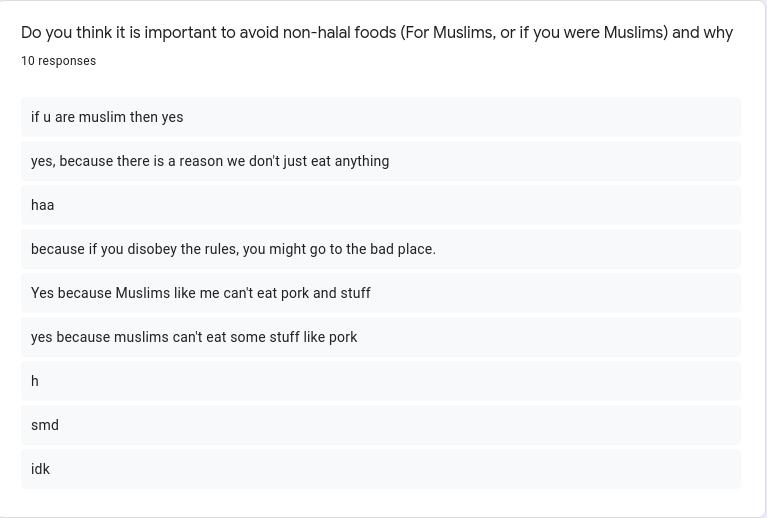Click the 'Yes because Muslims like me' response
The height and width of the screenshot is (518, 767).
click(x=381, y=293)
